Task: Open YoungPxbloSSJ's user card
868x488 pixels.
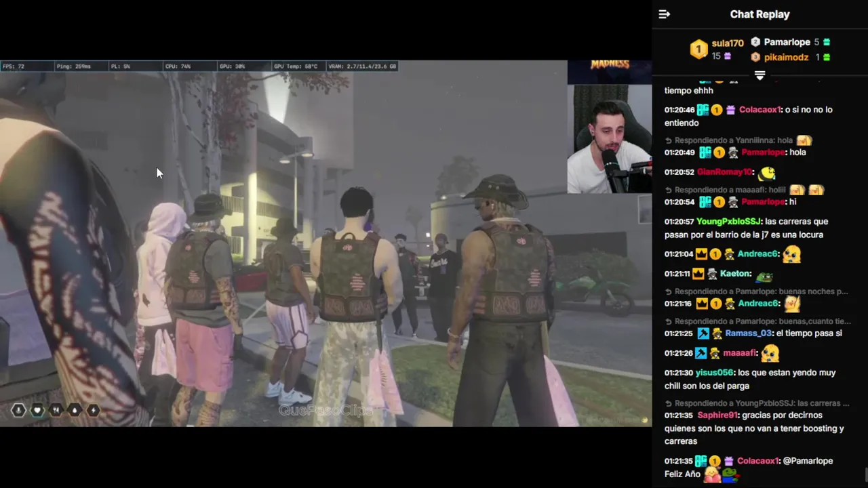Action: [729, 222]
